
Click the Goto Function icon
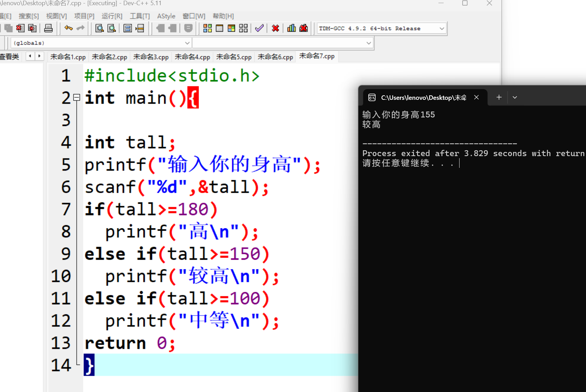(127, 28)
